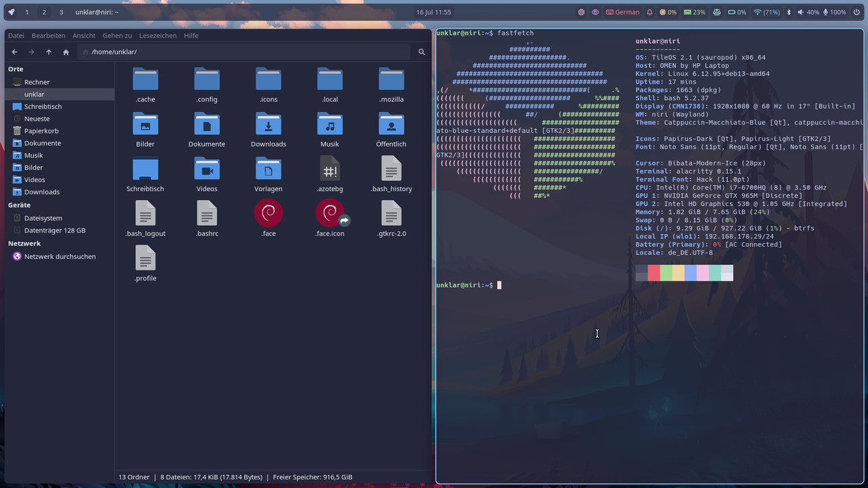Open the Wi-Fi network indicator
868x488 pixels.
(x=766, y=12)
